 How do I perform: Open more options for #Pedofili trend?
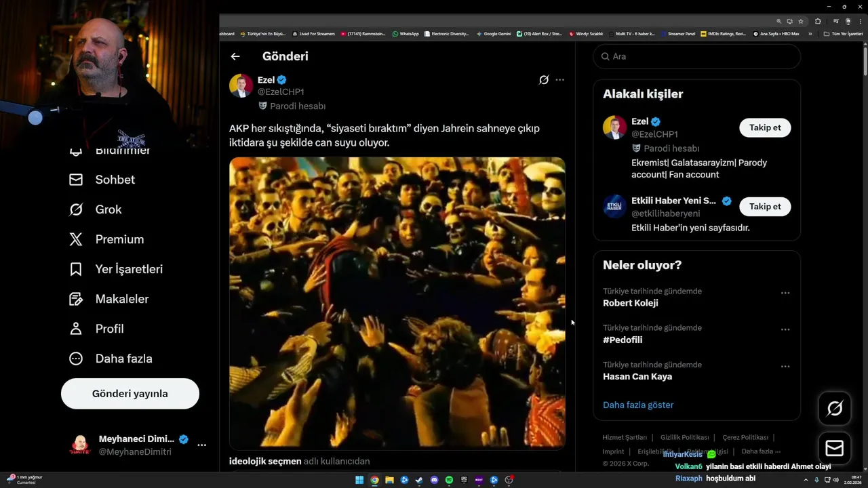(x=785, y=329)
